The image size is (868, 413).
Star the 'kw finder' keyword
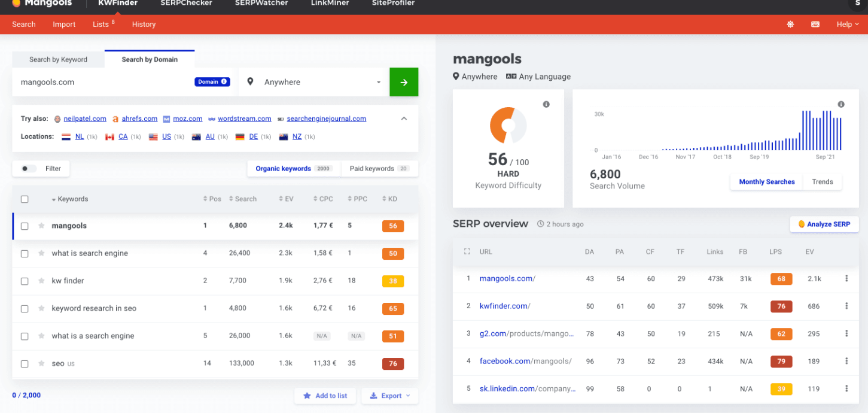[41, 281]
